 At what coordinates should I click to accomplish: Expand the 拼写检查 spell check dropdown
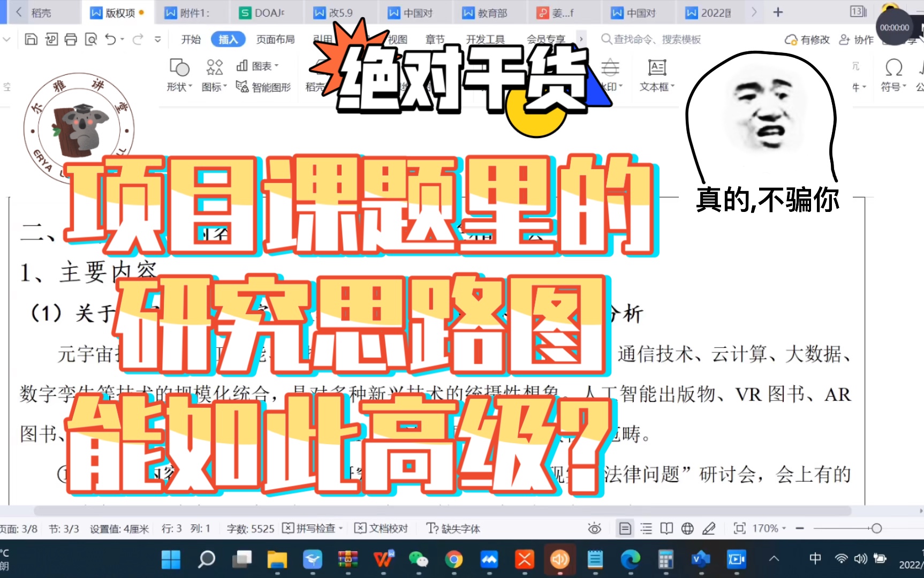click(341, 529)
